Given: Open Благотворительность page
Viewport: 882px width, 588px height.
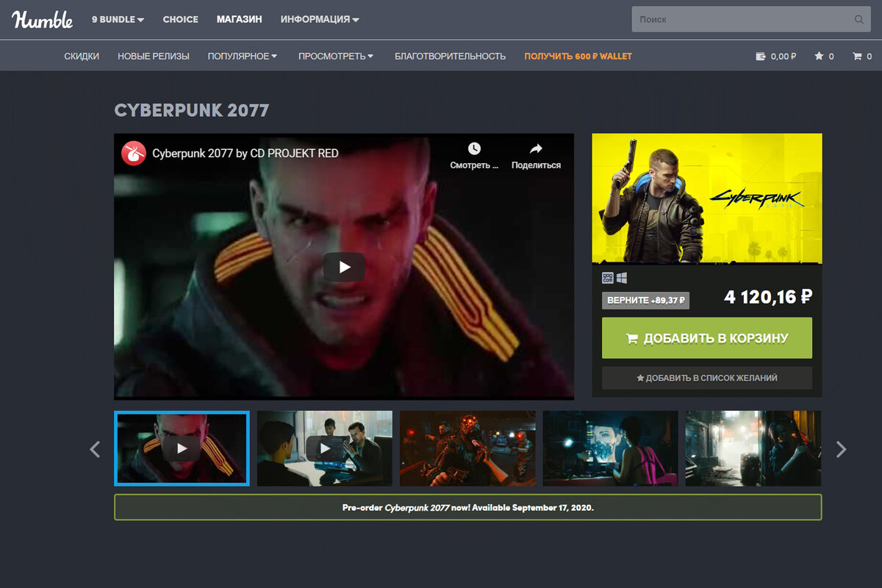Looking at the screenshot, I should tap(450, 56).
